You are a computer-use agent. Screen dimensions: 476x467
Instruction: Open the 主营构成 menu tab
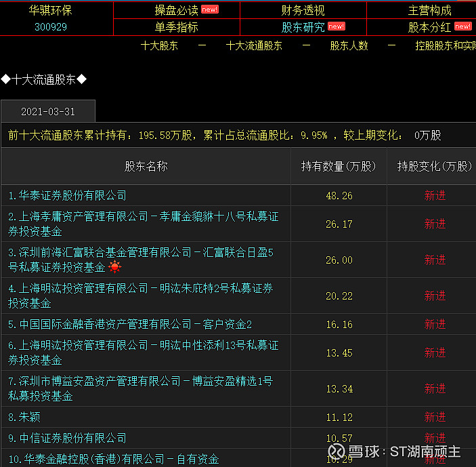(429, 10)
